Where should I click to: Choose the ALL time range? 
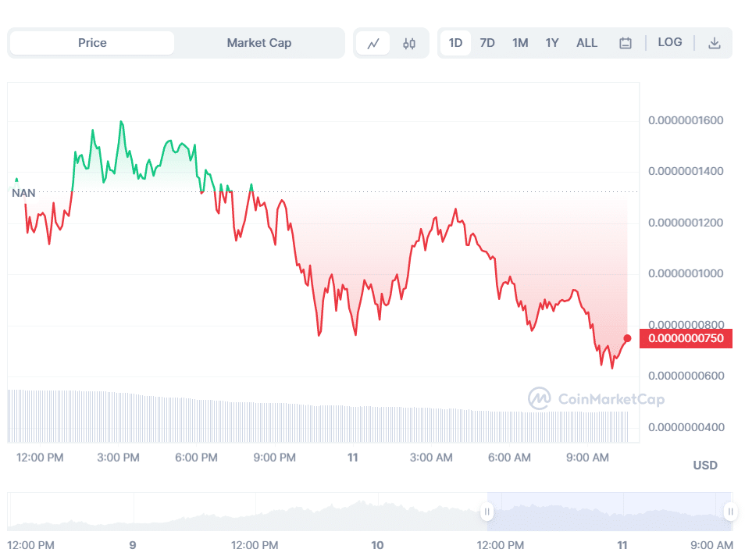tap(586, 43)
